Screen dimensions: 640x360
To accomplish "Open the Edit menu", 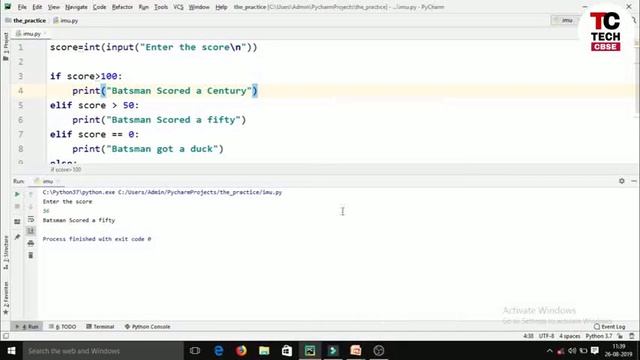I will (x=37, y=7).
